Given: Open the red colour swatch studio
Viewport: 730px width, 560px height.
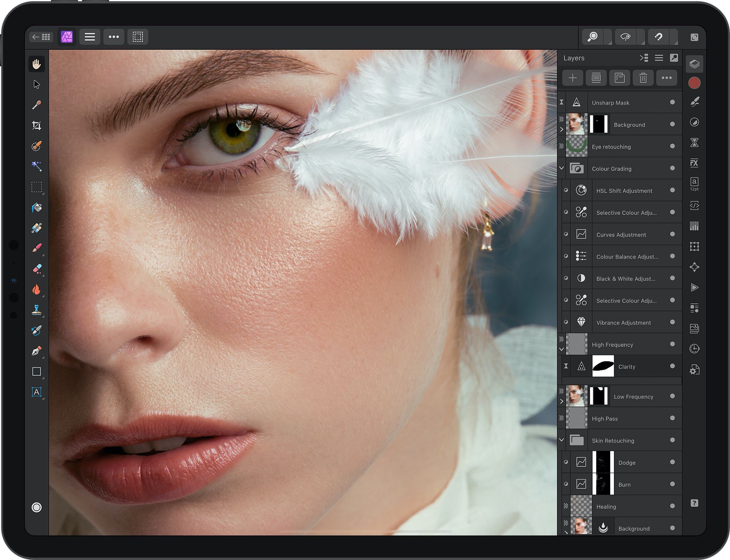Looking at the screenshot, I should [x=694, y=83].
